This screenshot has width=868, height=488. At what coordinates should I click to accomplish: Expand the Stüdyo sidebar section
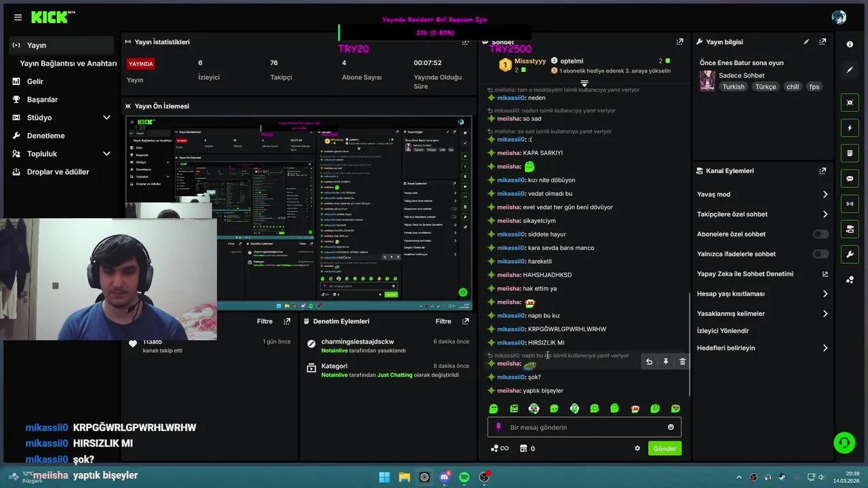[x=106, y=118]
